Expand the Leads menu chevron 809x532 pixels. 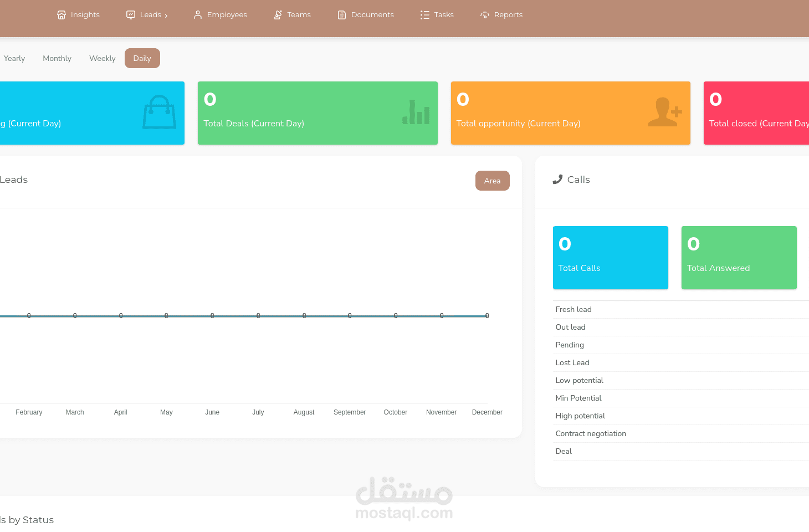tap(166, 16)
